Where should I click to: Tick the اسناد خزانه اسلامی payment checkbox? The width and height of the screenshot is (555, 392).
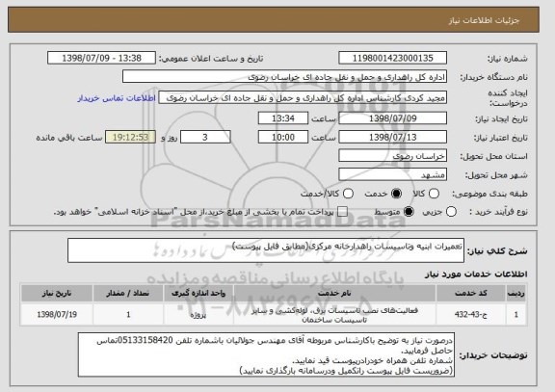(342, 212)
